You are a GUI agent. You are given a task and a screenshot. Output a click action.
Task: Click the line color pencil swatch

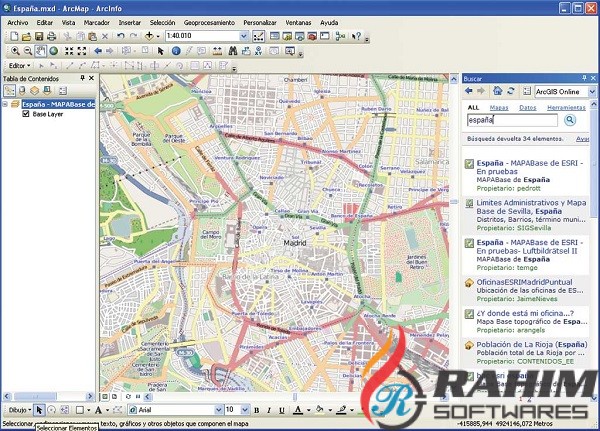(341, 410)
